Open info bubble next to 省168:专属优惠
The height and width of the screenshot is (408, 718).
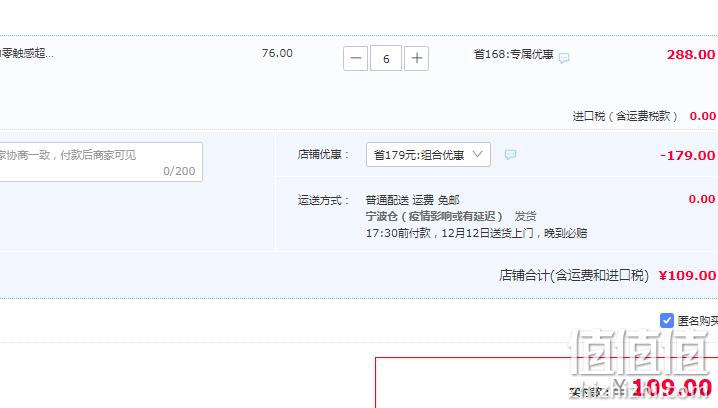point(564,58)
